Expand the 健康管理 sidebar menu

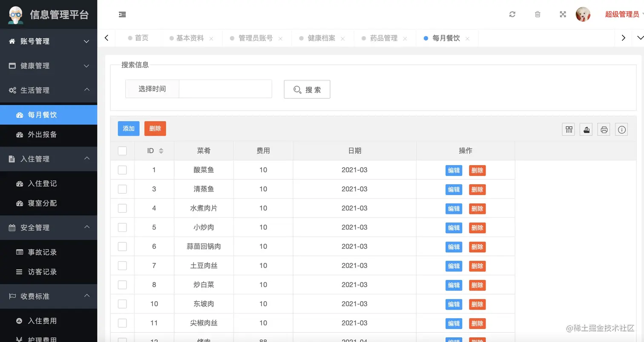(49, 66)
